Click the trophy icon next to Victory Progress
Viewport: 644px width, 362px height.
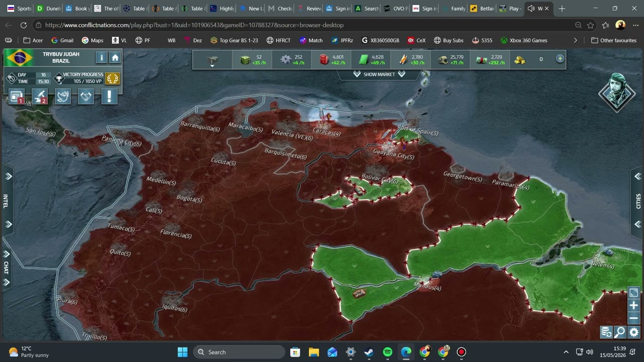(58, 78)
